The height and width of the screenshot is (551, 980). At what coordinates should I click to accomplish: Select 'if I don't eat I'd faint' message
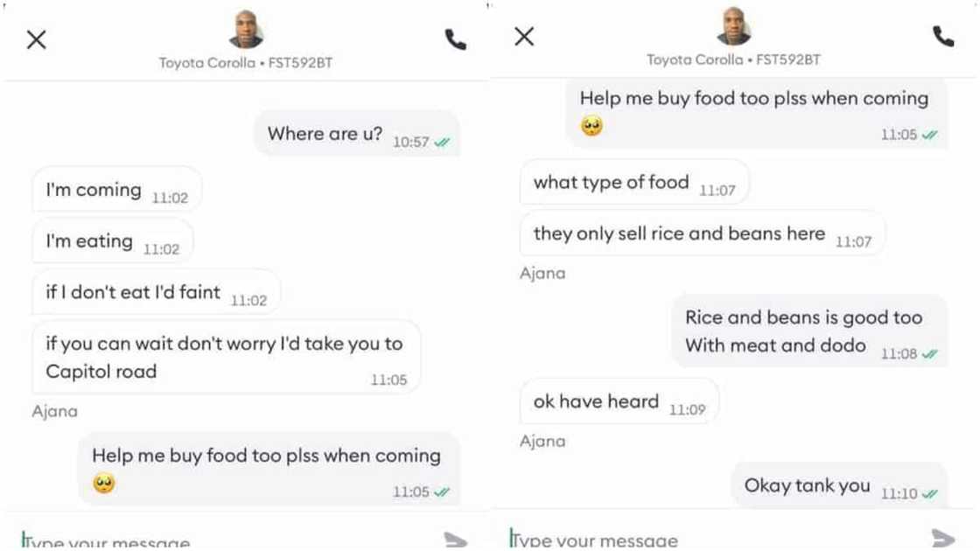click(157, 292)
